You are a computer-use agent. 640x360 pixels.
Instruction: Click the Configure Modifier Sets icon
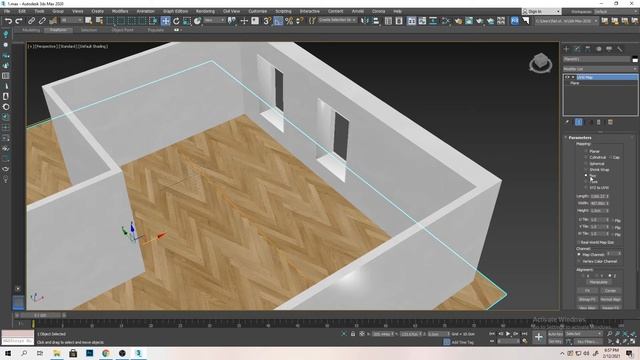[610, 122]
